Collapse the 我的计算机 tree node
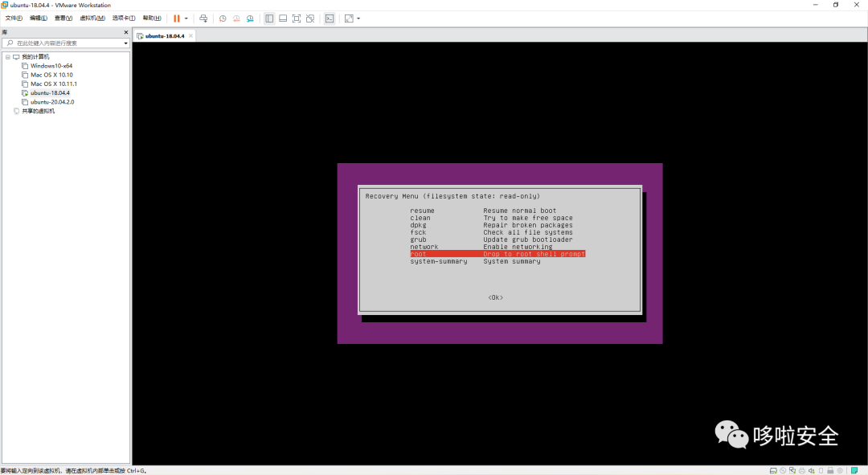The width and height of the screenshot is (868, 475). [8, 57]
